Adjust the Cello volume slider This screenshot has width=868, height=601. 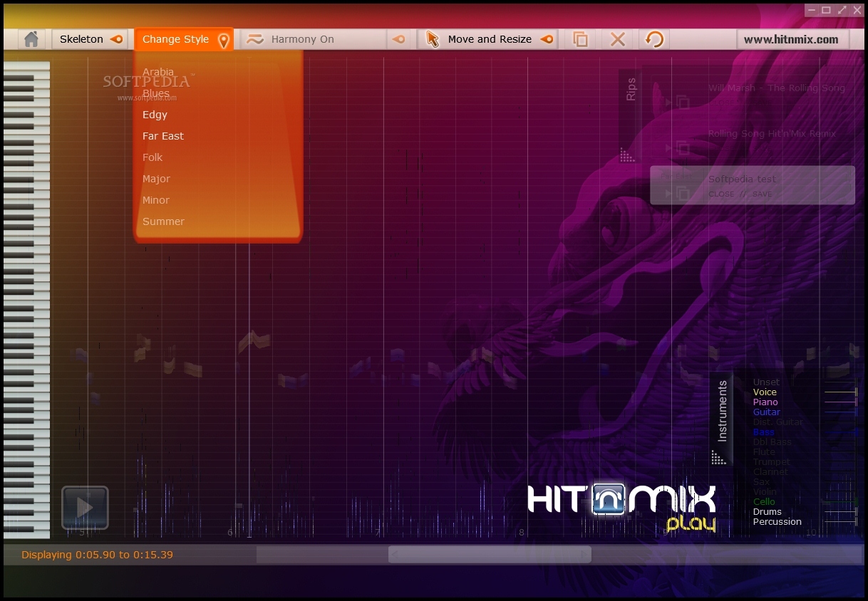pos(841,502)
